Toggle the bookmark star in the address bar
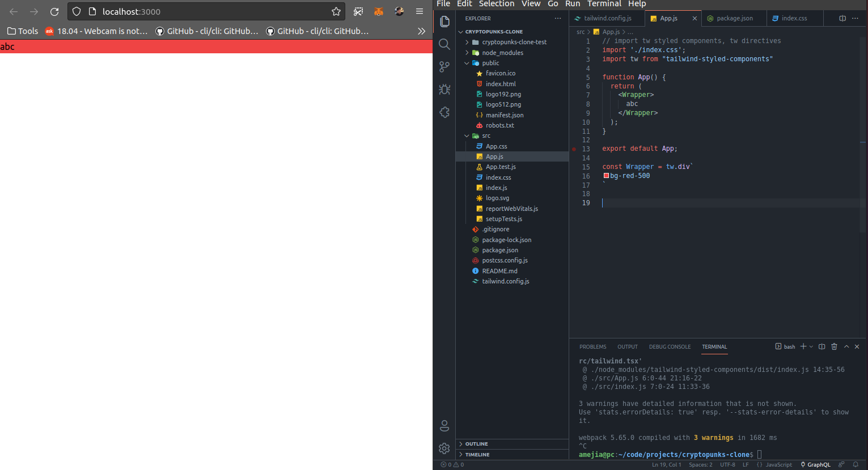 (336, 11)
